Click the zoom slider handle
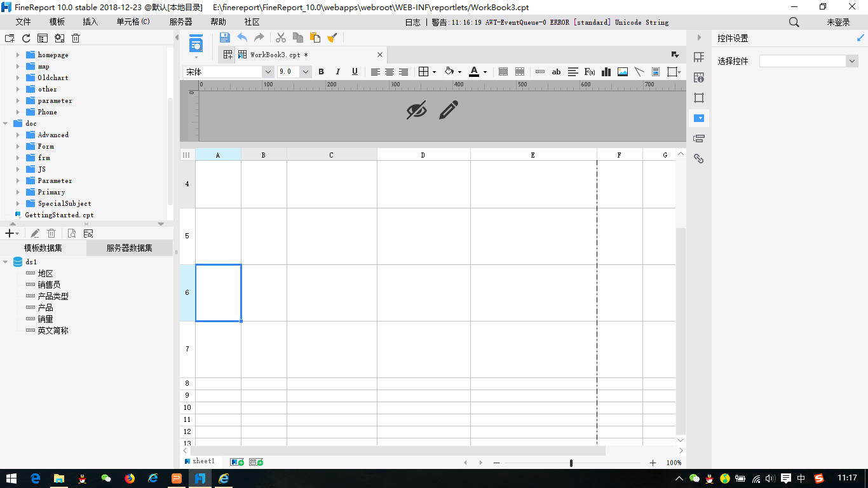This screenshot has width=868, height=488. 571,463
